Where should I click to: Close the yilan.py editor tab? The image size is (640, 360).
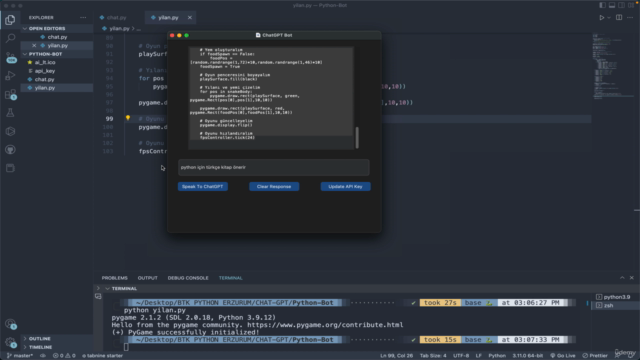(x=190, y=18)
